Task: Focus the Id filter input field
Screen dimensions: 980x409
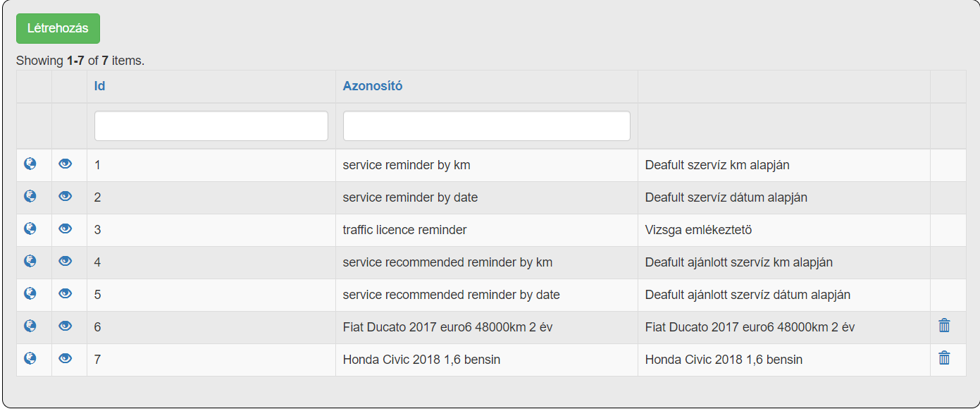Action: click(211, 126)
